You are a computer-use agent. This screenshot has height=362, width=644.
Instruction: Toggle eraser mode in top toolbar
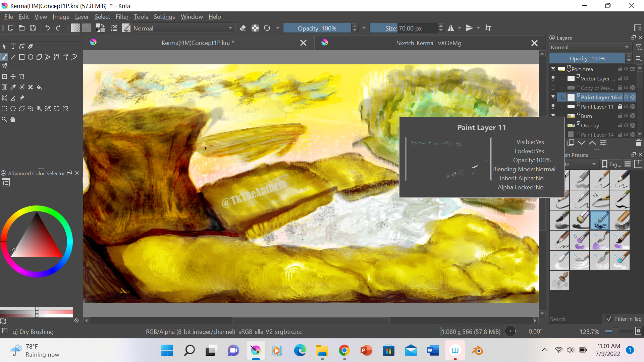243,28
